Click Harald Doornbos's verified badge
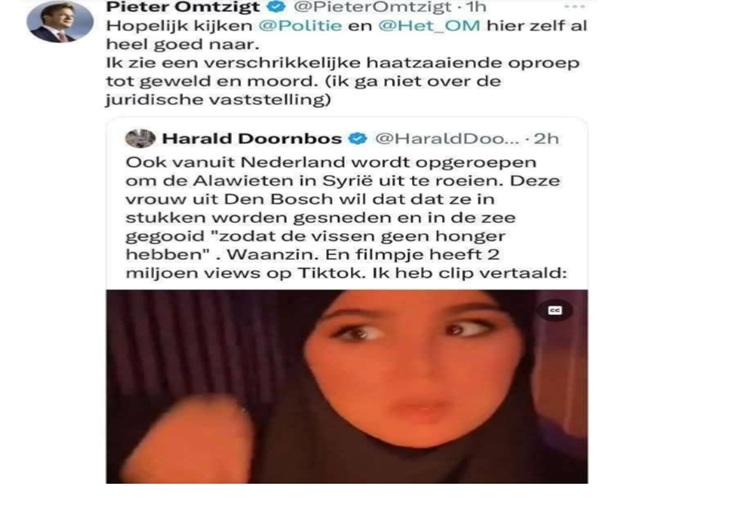 [x=357, y=139]
